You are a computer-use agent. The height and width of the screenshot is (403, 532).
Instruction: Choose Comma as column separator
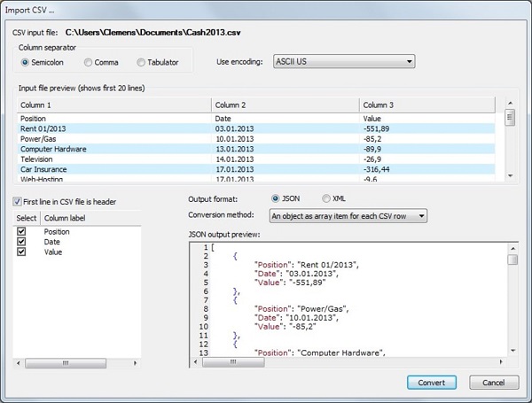[x=88, y=62]
